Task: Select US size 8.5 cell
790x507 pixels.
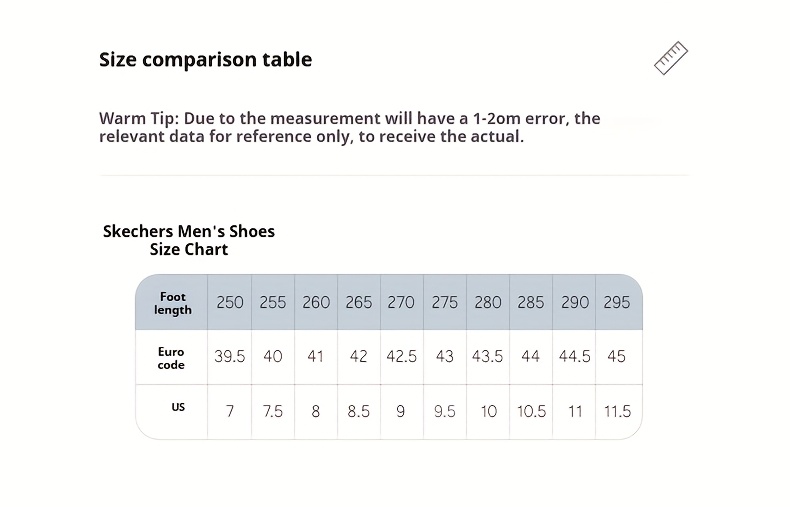Action: 358,411
